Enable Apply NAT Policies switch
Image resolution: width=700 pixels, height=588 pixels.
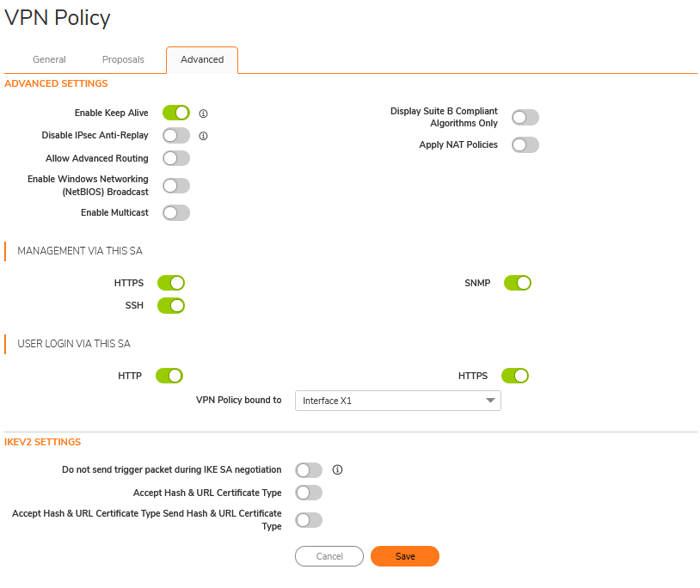click(525, 145)
